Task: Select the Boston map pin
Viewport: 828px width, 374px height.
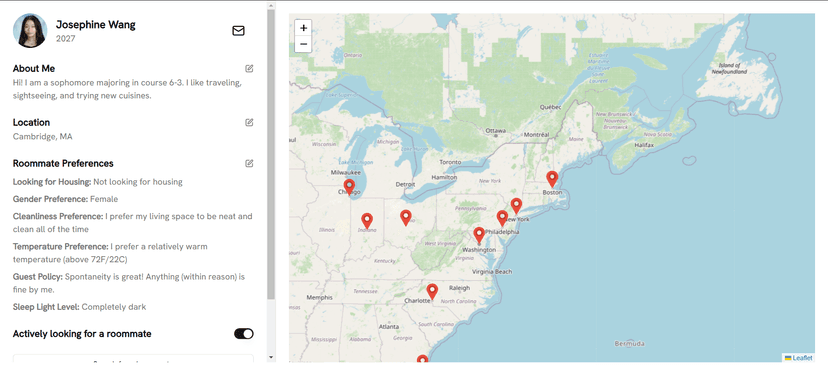Action: tap(552, 179)
